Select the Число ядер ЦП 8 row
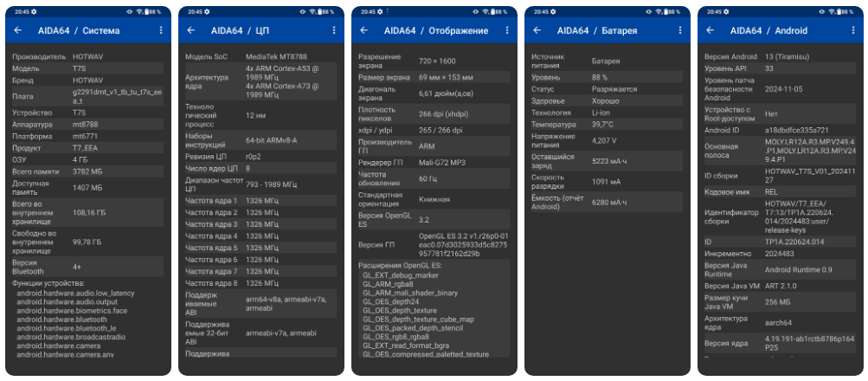 (x=260, y=168)
